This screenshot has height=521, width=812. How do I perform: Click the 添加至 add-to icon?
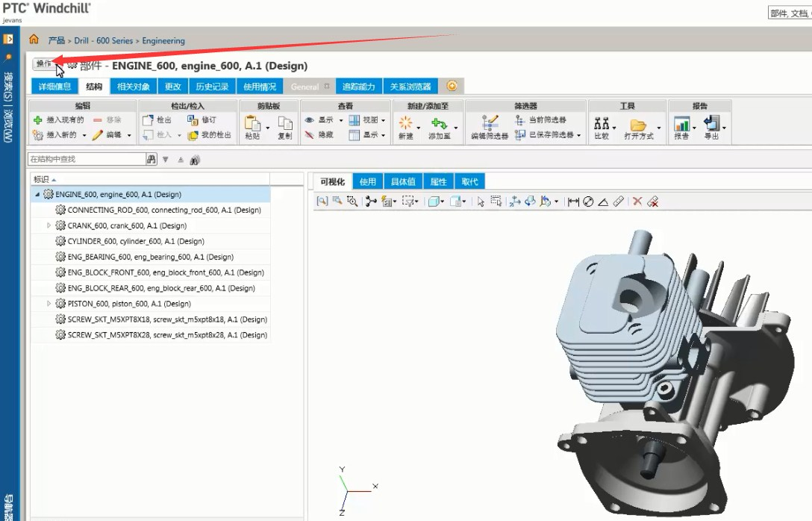pos(439,123)
